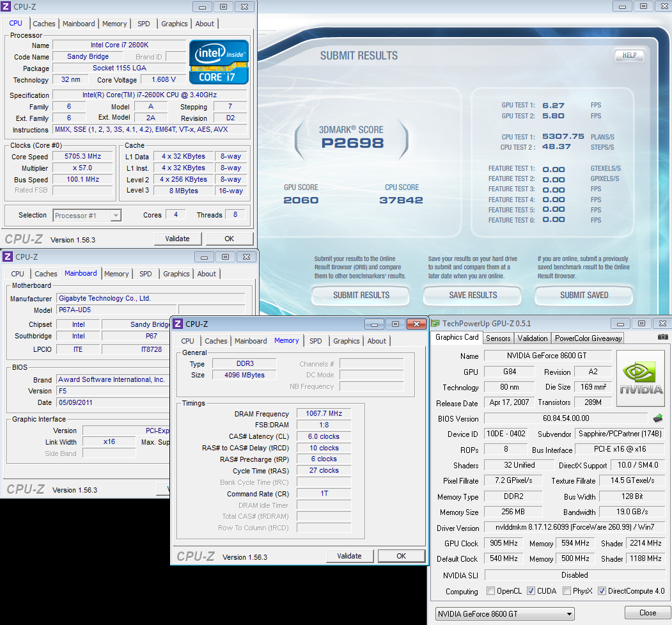The width and height of the screenshot is (672, 625).
Task: Toggle the CUDA checkbox
Action: pyautogui.click(x=531, y=590)
